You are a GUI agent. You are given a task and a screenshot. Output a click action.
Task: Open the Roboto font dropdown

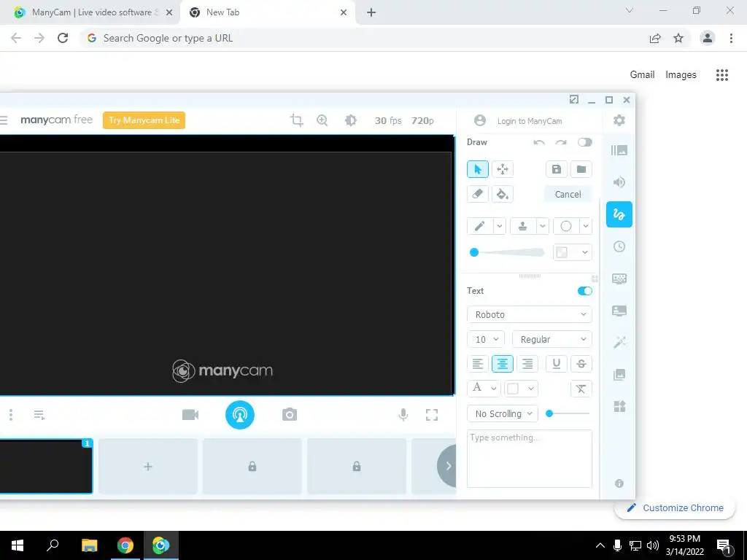tap(530, 314)
